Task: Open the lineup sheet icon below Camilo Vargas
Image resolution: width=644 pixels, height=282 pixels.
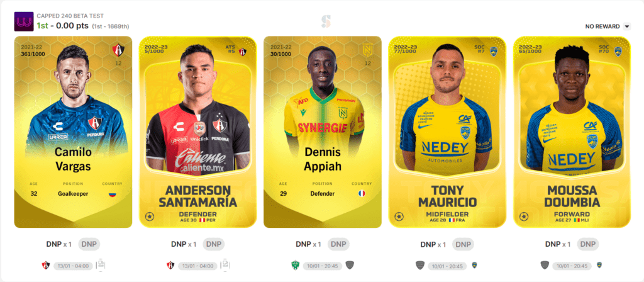Action: pyautogui.click(x=101, y=265)
